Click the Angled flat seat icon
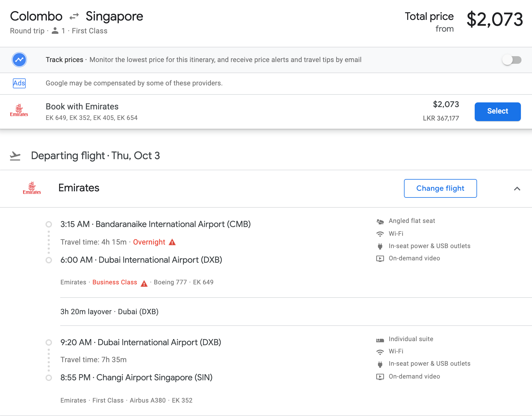The width and height of the screenshot is (532, 416). pyautogui.click(x=380, y=221)
